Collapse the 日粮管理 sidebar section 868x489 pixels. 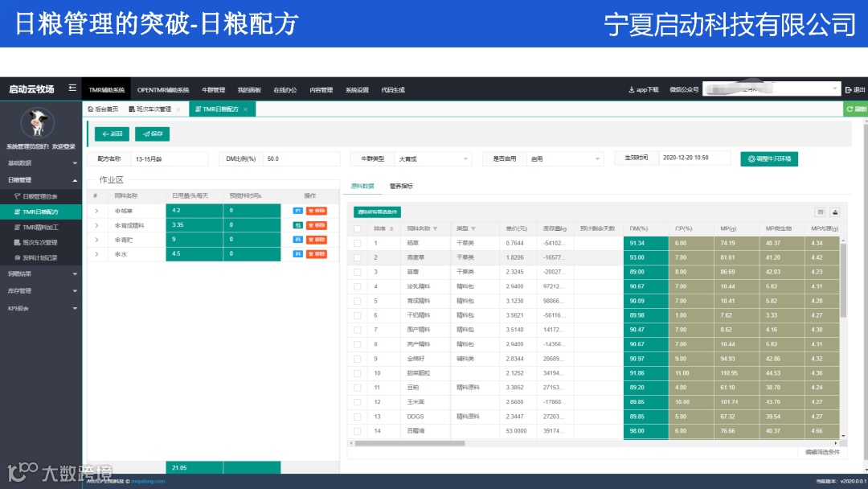pos(41,180)
